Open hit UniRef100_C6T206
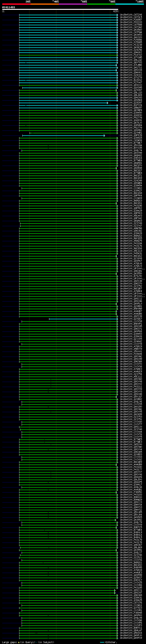This screenshot has width=146, height=644. 131,15
